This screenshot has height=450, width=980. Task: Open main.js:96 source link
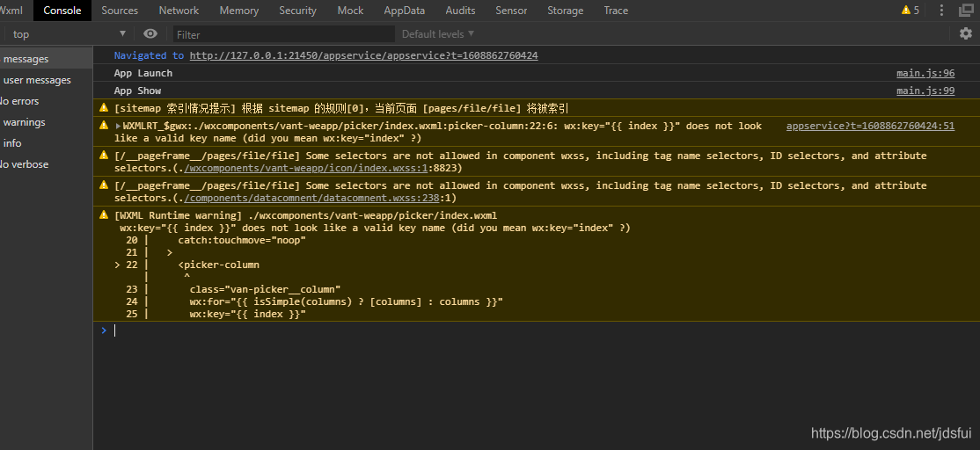click(x=925, y=73)
